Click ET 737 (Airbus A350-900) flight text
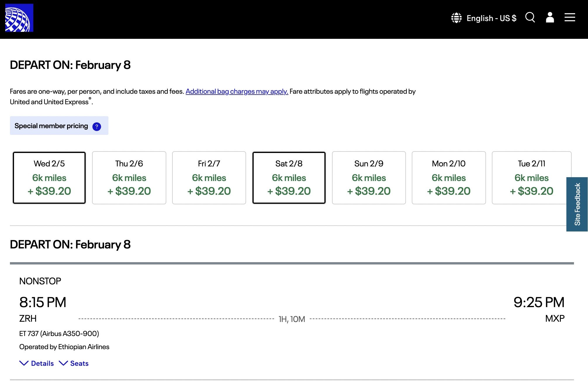This screenshot has width=588, height=383. (x=59, y=333)
